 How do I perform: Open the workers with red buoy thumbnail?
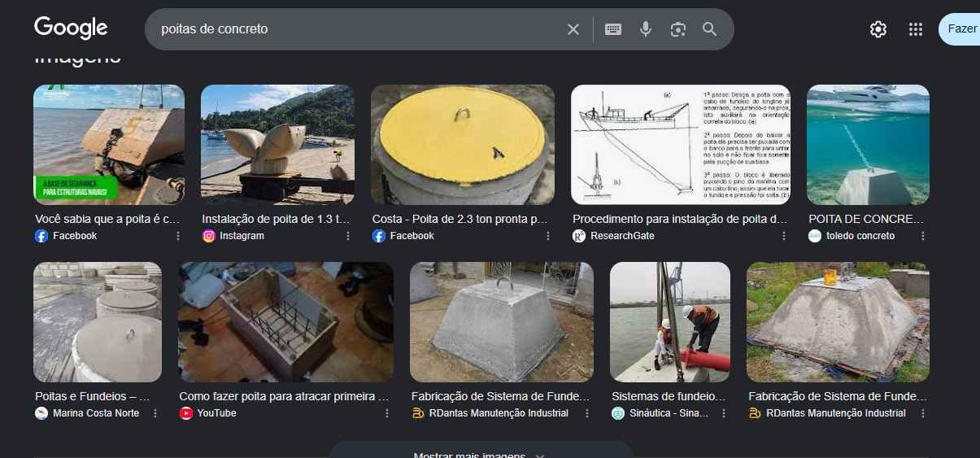pyautogui.click(x=670, y=322)
